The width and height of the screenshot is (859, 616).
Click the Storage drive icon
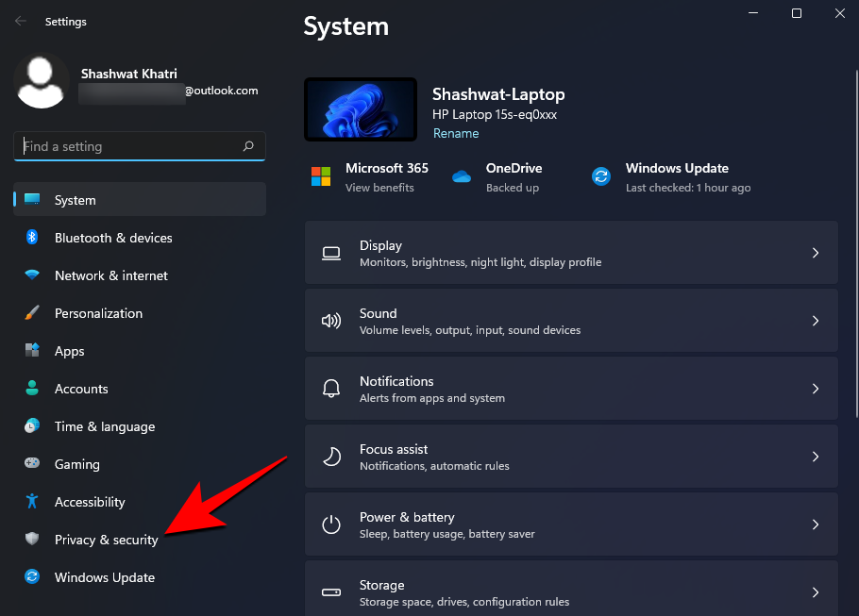331,592
